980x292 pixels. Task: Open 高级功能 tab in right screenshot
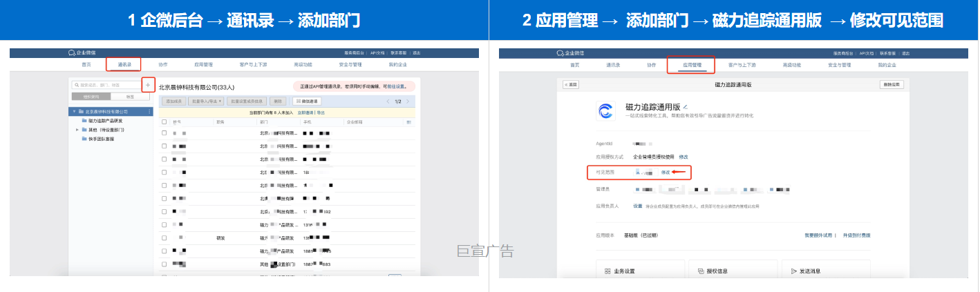point(791,65)
